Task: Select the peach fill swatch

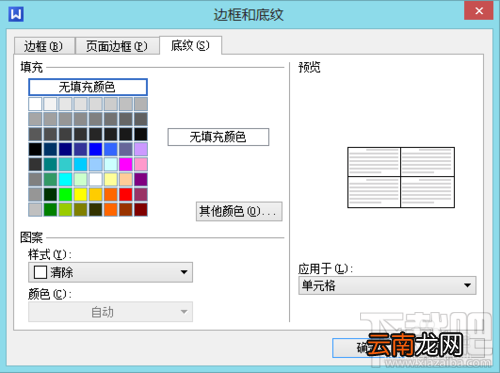Action: (126, 179)
